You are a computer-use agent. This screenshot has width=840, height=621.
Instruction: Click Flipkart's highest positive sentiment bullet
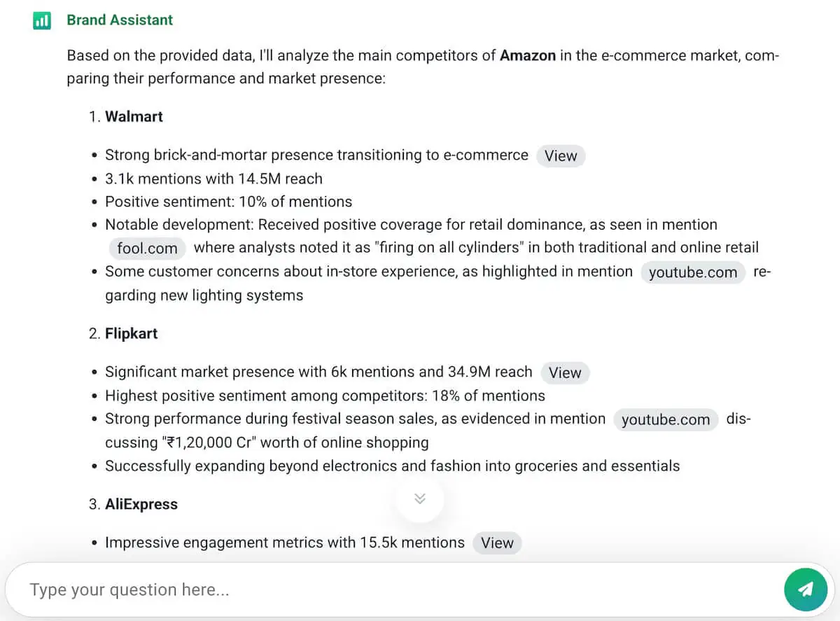[x=324, y=396]
